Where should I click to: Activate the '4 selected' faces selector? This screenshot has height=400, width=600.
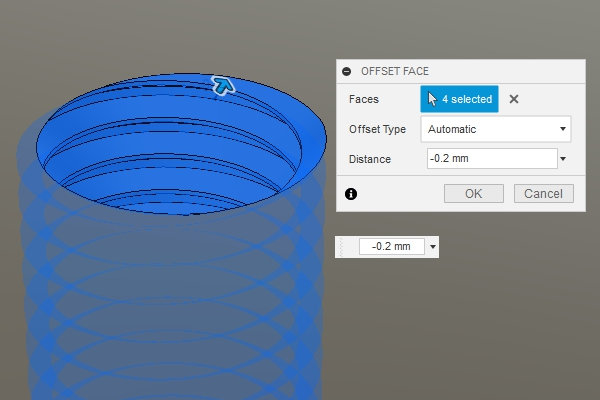pos(459,99)
